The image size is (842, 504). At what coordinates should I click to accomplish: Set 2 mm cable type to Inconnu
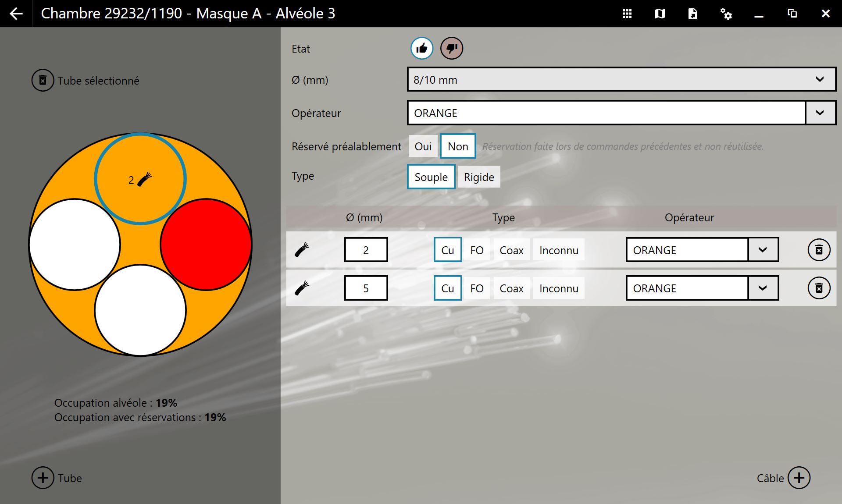click(559, 250)
